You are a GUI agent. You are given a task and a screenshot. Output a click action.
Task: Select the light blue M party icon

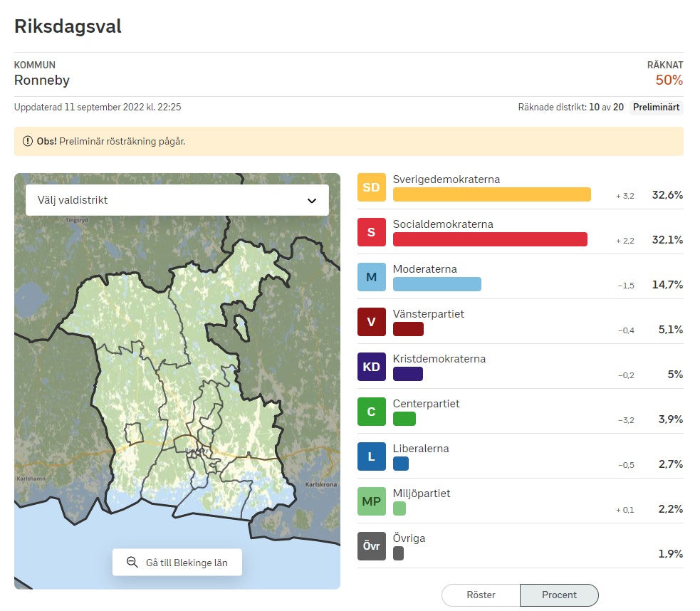pyautogui.click(x=371, y=277)
